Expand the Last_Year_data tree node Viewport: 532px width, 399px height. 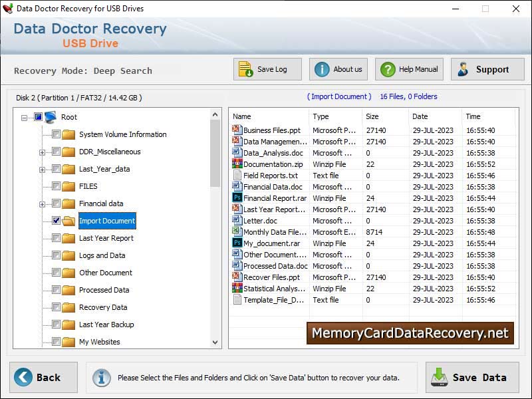[43, 169]
